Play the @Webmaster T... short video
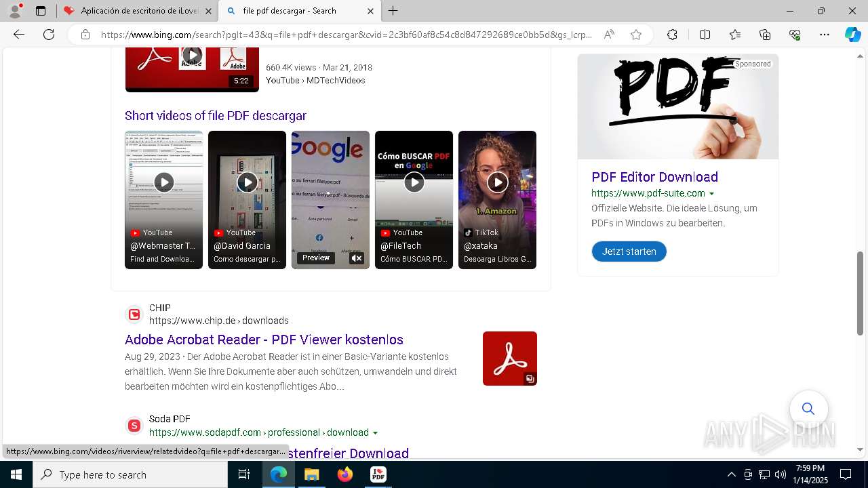 pos(163,200)
